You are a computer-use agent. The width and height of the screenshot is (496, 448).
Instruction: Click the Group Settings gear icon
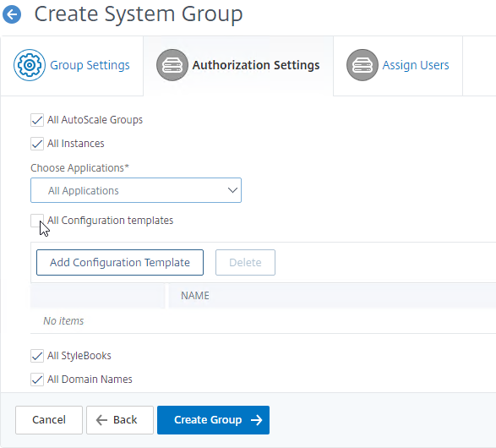tap(30, 65)
